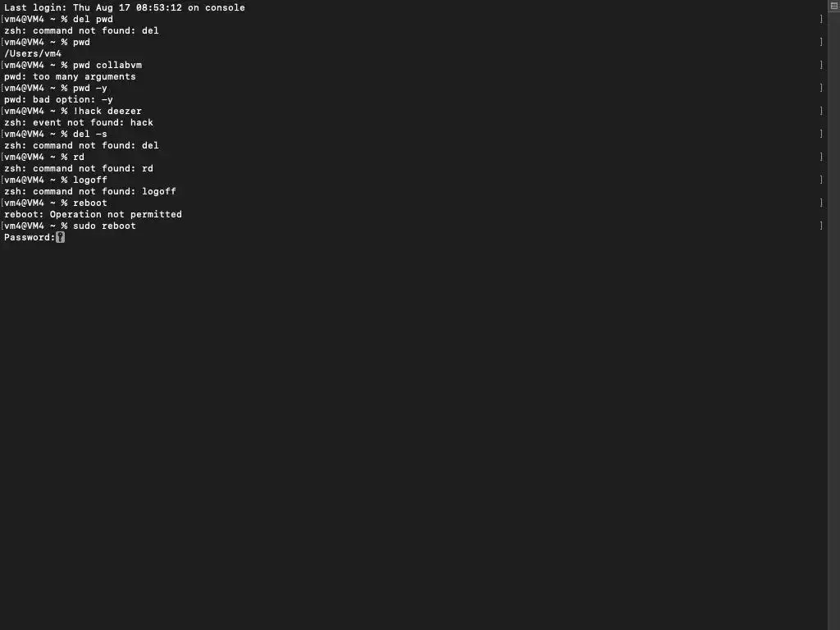The image size is (840, 630).
Task: Click 'zsh: event not found: hack' output
Action: point(79,122)
